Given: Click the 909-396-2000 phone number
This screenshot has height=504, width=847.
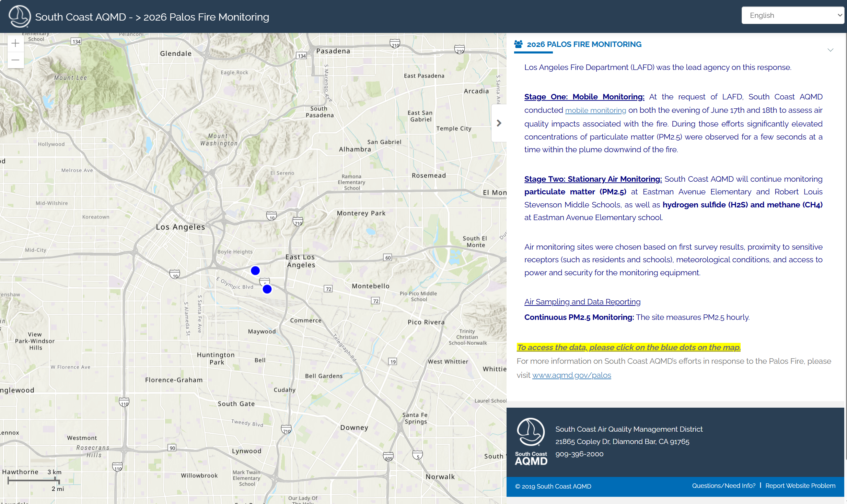Looking at the screenshot, I should tap(579, 454).
